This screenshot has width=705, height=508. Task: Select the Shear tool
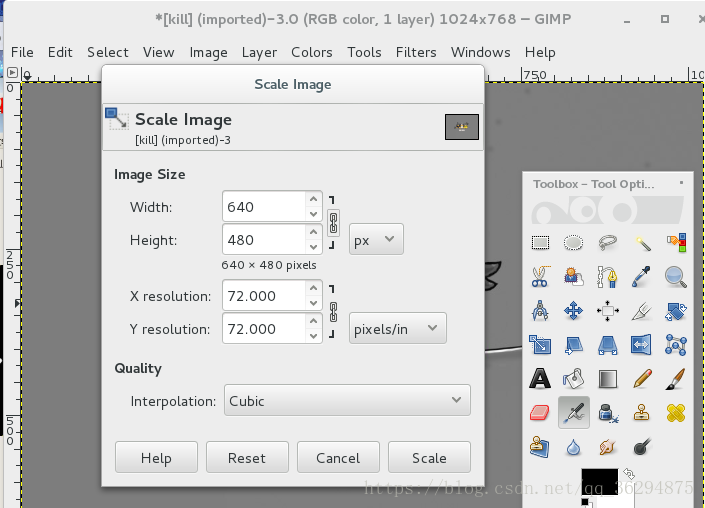point(573,345)
